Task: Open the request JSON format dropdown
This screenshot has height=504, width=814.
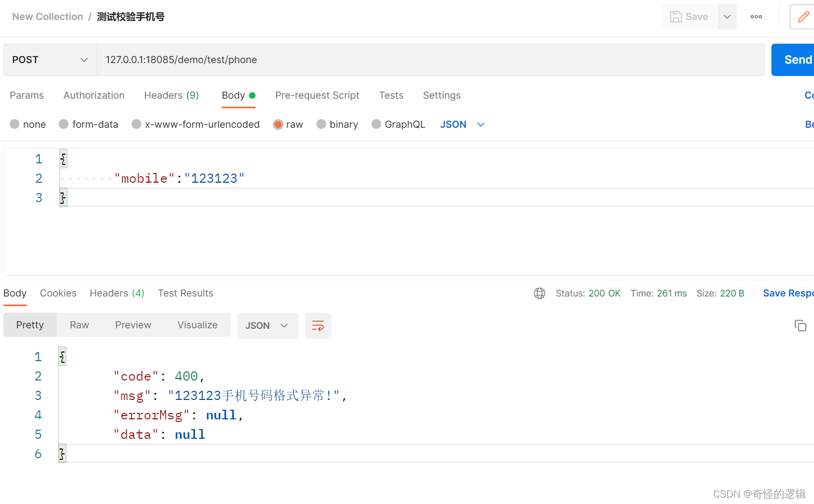Action: [463, 125]
